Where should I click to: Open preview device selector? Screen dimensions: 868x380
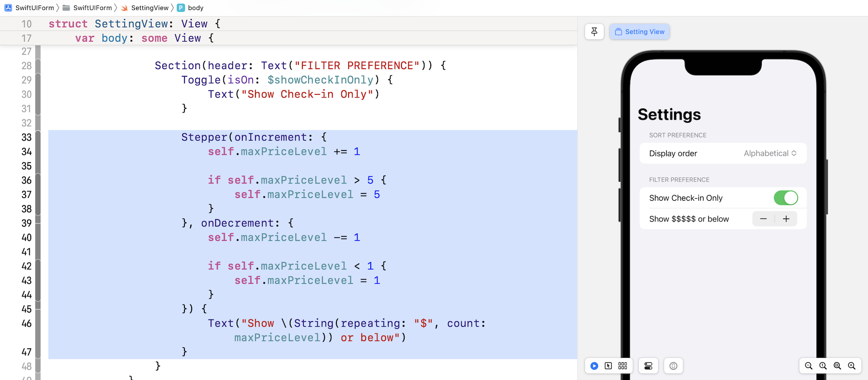click(x=673, y=366)
